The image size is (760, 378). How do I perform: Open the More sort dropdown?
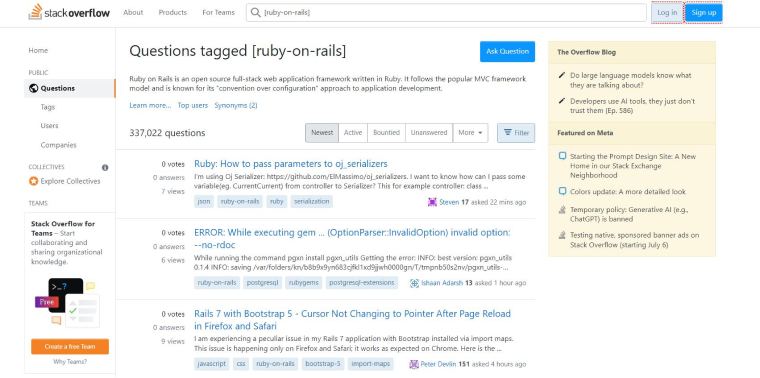[x=470, y=133]
